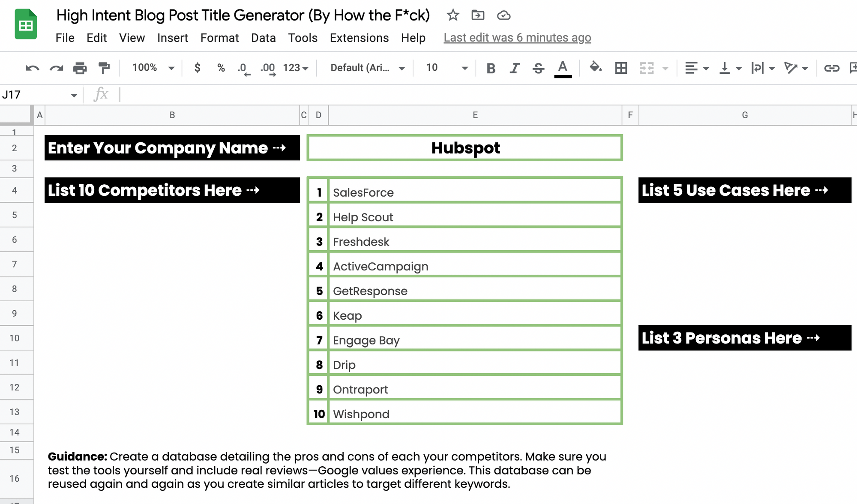The width and height of the screenshot is (857, 504).
Task: Open text wrapping dropdown
Action: pos(763,68)
